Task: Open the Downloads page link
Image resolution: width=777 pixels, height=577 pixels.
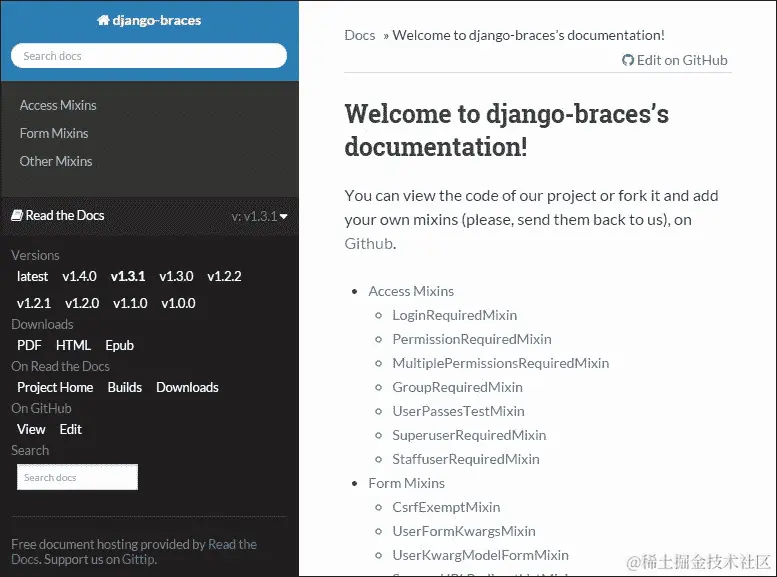Action: 187,387
